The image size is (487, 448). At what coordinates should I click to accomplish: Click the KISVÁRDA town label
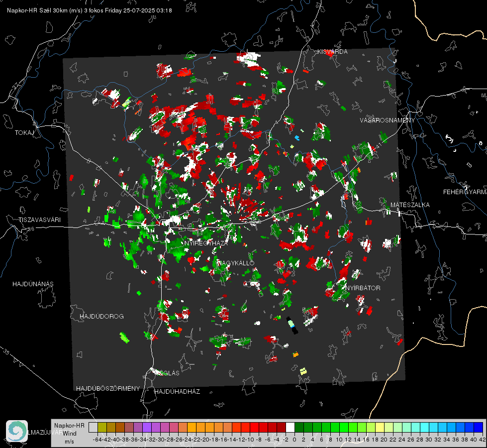(x=332, y=52)
